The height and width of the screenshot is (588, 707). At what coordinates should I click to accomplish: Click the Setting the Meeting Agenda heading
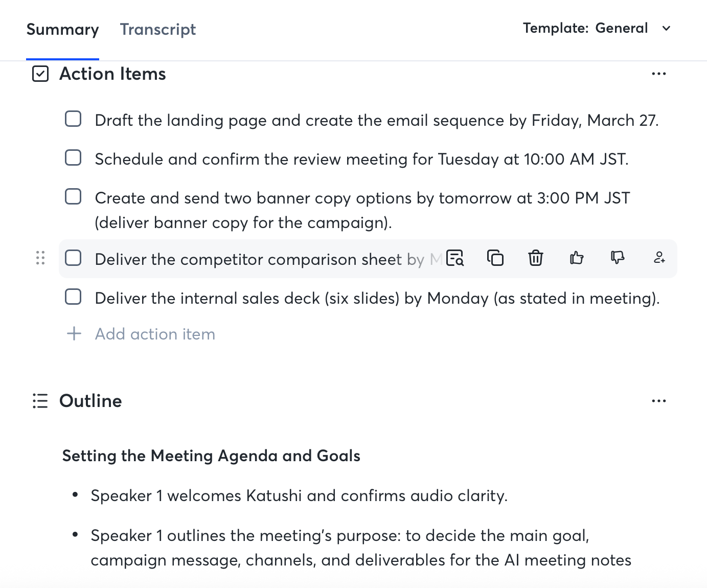point(211,456)
